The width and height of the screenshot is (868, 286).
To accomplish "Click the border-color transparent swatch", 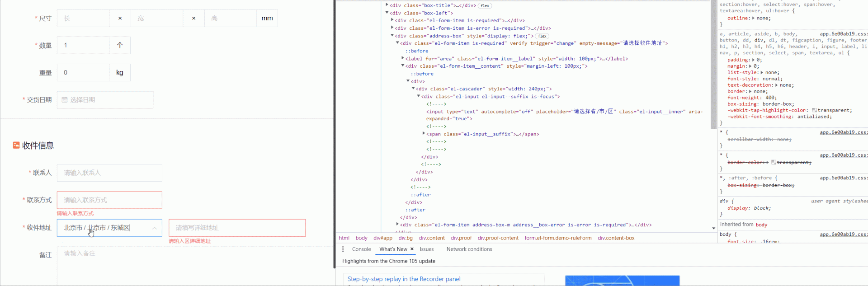I will tap(774, 162).
